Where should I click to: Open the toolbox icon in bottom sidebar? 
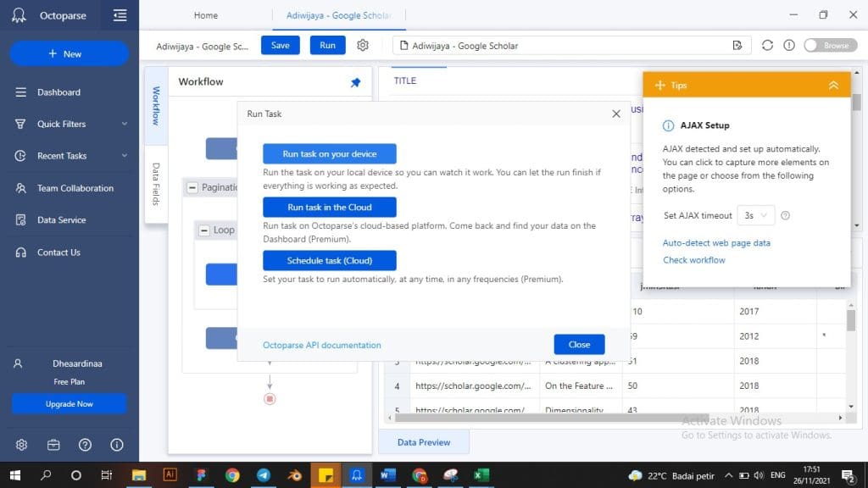click(53, 445)
